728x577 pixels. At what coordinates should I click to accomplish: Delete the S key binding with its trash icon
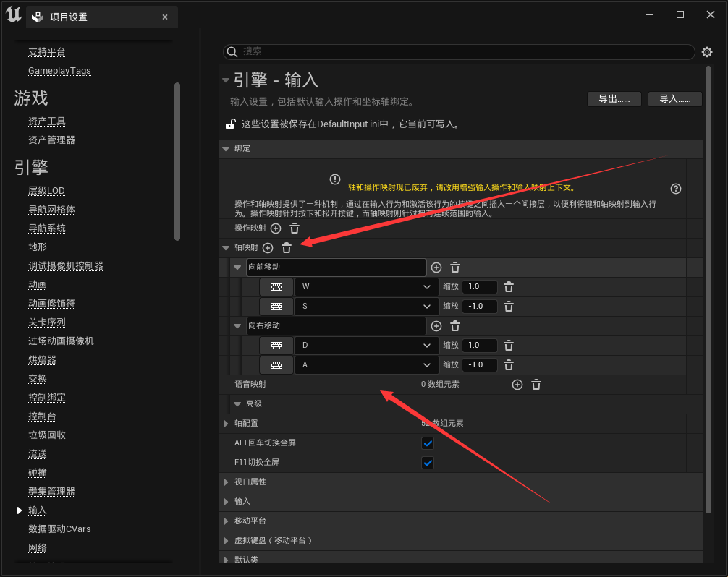coord(509,306)
